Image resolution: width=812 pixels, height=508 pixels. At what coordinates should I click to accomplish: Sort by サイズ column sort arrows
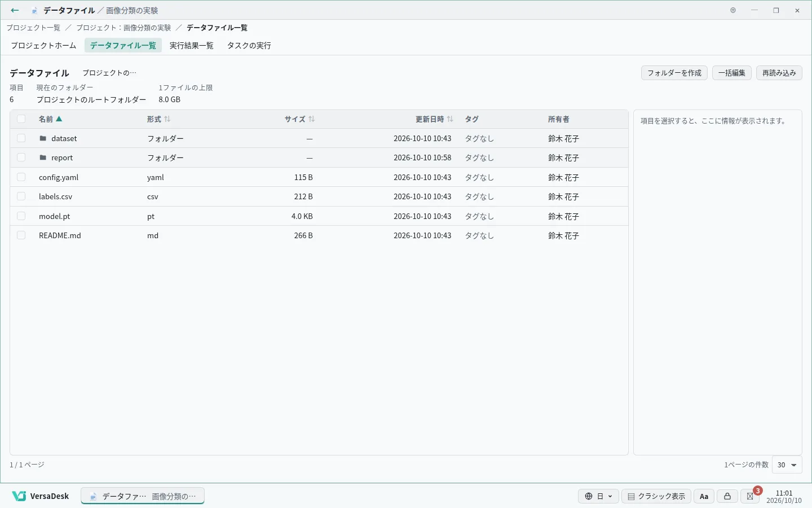click(312, 119)
